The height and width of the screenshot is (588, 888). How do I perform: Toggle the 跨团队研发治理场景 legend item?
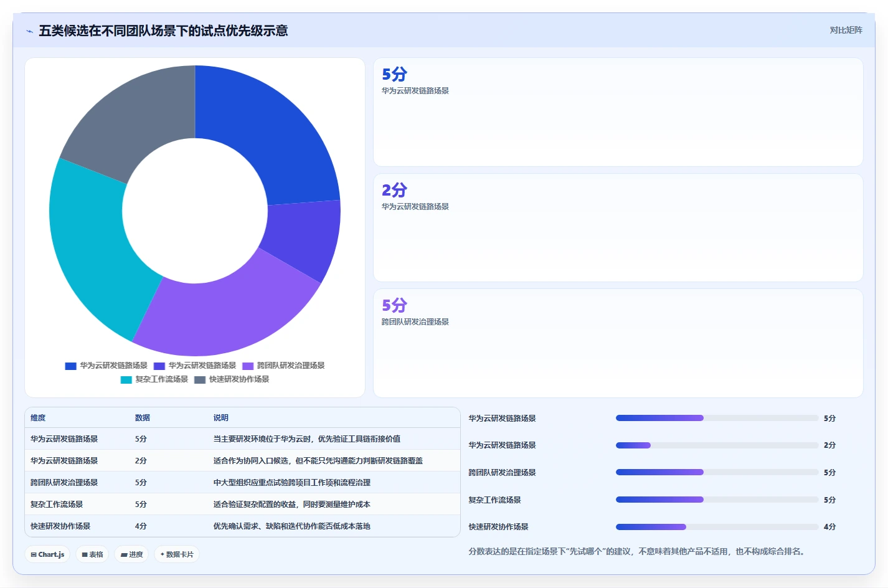(283, 366)
